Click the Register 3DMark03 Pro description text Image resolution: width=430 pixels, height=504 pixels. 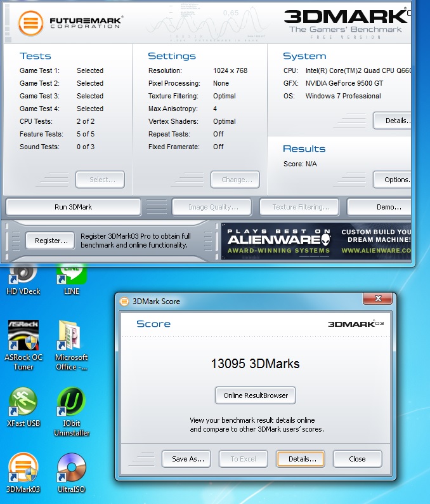136,241
